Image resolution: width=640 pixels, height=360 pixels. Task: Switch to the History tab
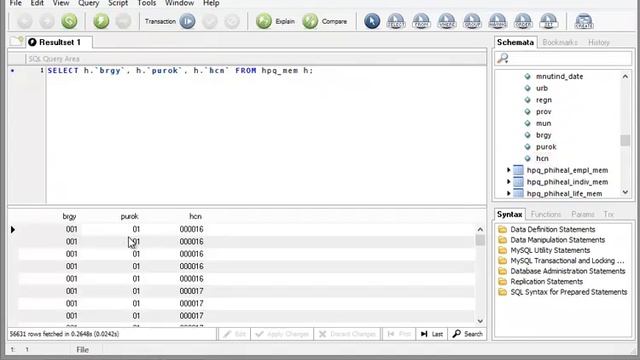click(x=599, y=42)
